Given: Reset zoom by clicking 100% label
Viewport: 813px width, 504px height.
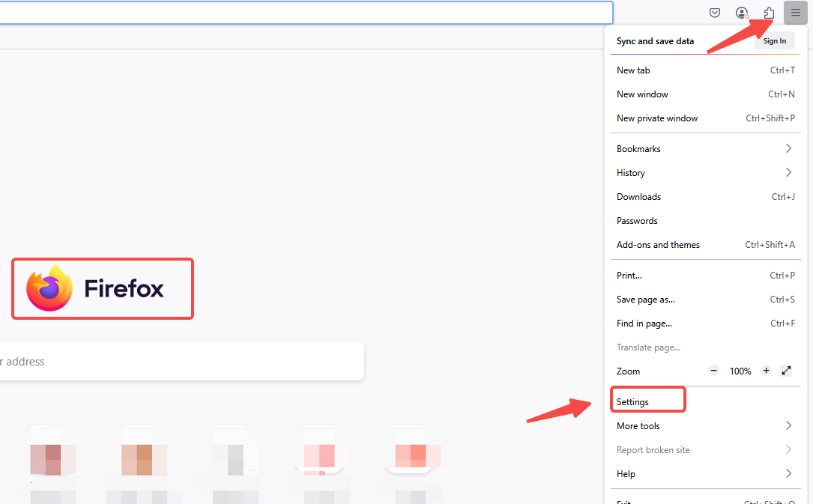Looking at the screenshot, I should (x=740, y=371).
